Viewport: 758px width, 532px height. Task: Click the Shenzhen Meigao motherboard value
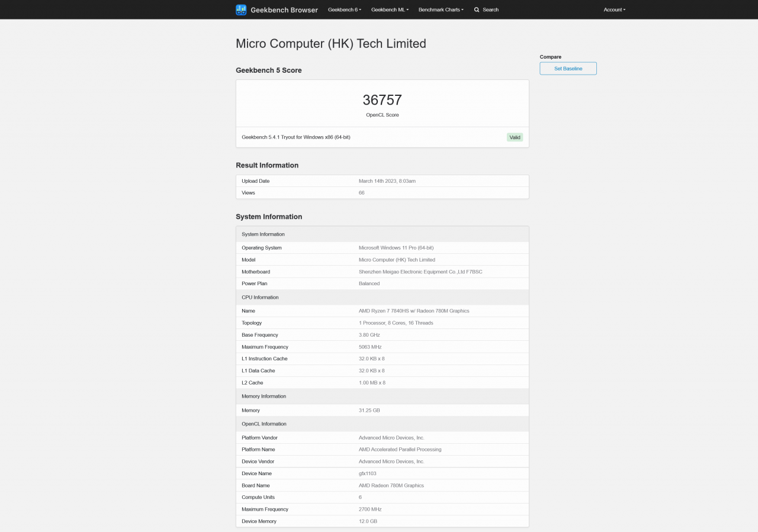420,272
